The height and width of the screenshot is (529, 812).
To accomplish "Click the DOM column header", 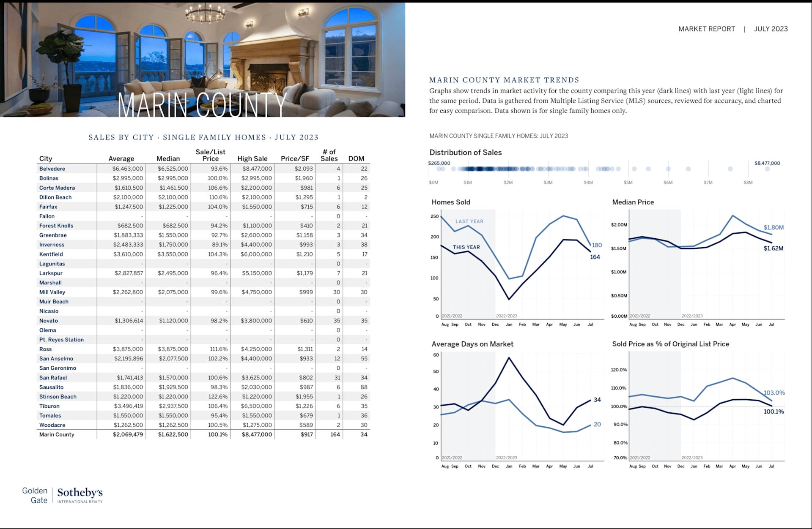I will pyautogui.click(x=356, y=158).
